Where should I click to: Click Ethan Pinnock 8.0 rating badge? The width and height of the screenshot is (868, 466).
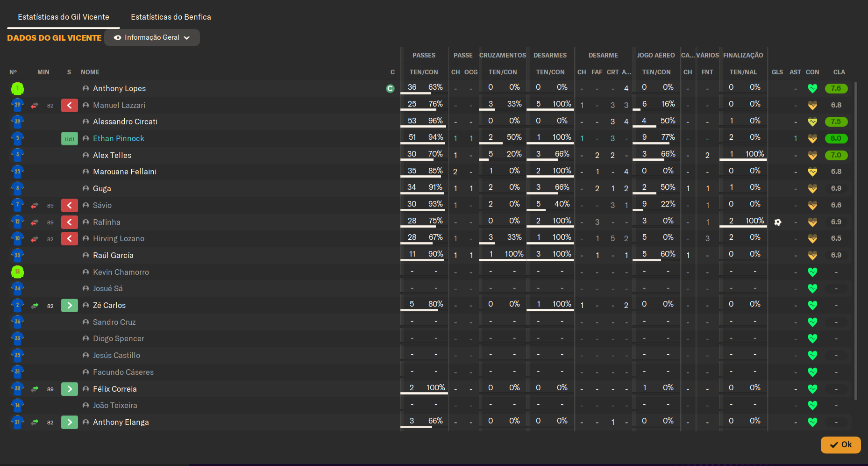coord(836,138)
